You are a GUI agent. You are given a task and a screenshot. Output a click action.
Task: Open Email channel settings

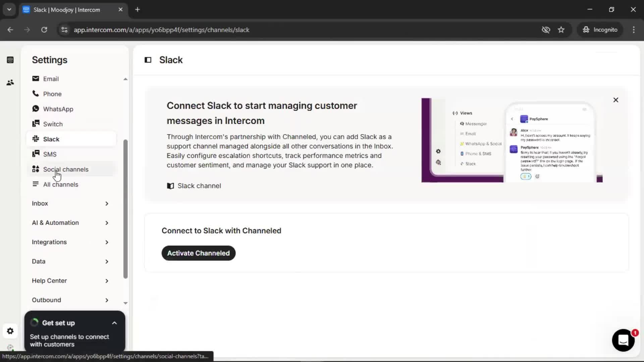(71, 79)
